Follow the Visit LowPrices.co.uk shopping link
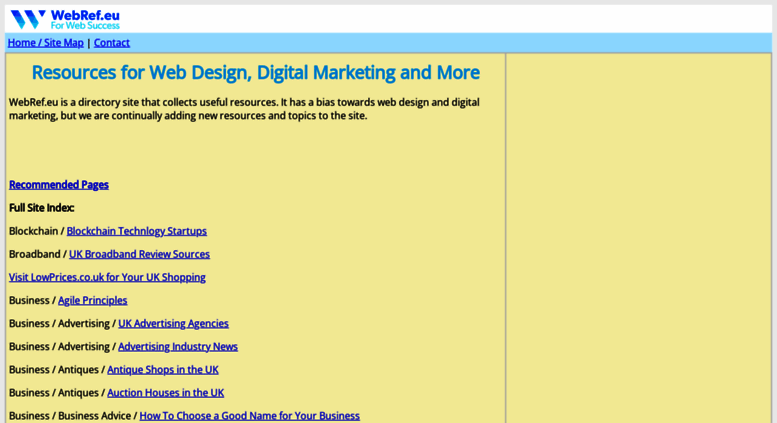 tap(107, 277)
